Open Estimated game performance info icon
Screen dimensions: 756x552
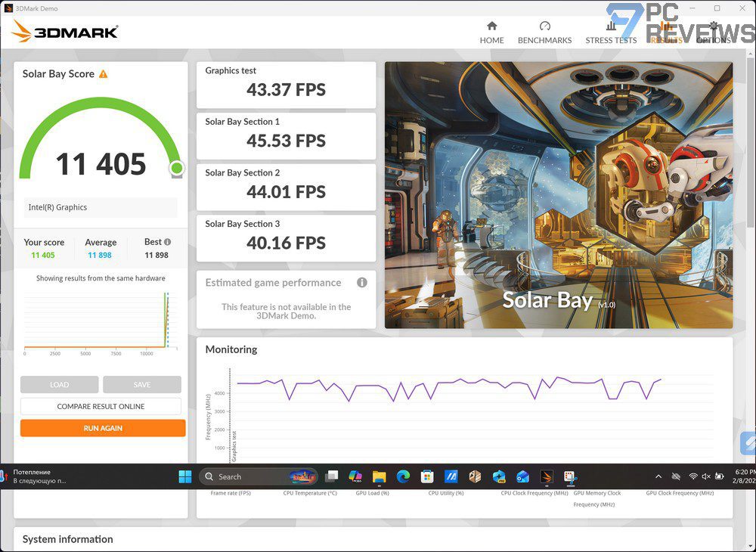click(362, 283)
